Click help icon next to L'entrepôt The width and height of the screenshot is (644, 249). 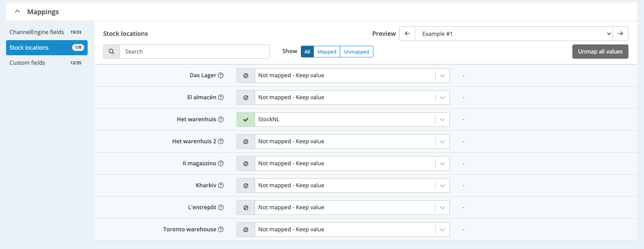tap(221, 208)
